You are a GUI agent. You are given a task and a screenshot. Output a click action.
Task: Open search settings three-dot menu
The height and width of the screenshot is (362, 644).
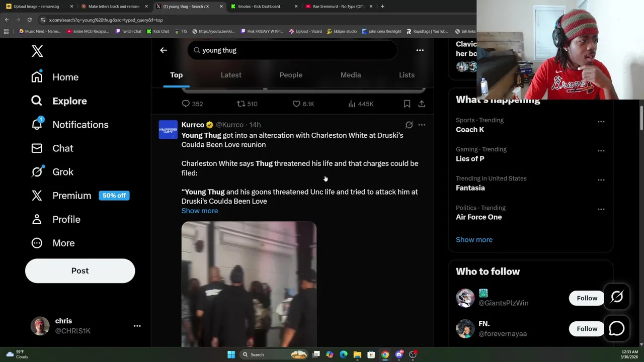click(x=420, y=50)
